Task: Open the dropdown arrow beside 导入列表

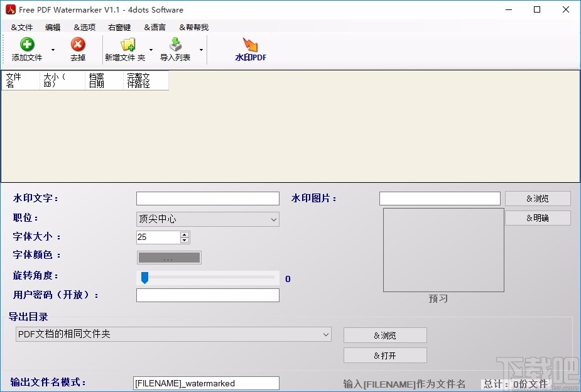Action: click(x=201, y=50)
